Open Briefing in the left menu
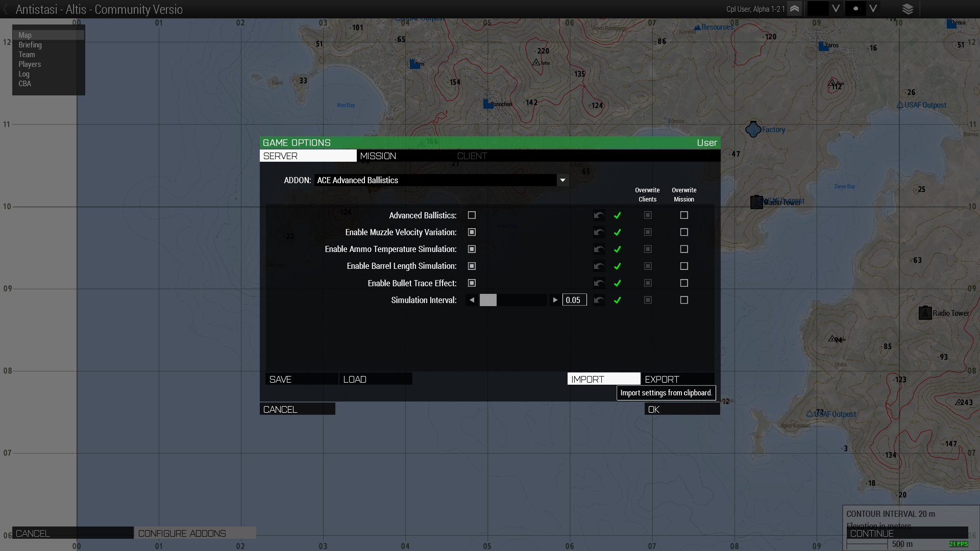 pos(30,45)
